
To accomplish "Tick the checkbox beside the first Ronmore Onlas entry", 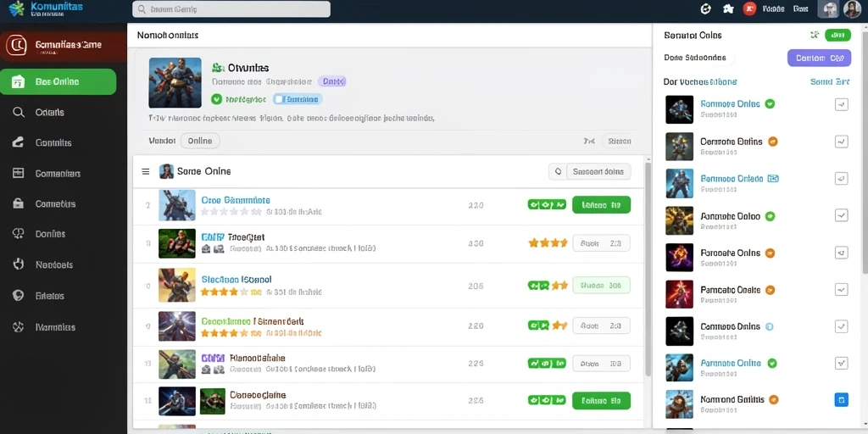I will coord(842,104).
